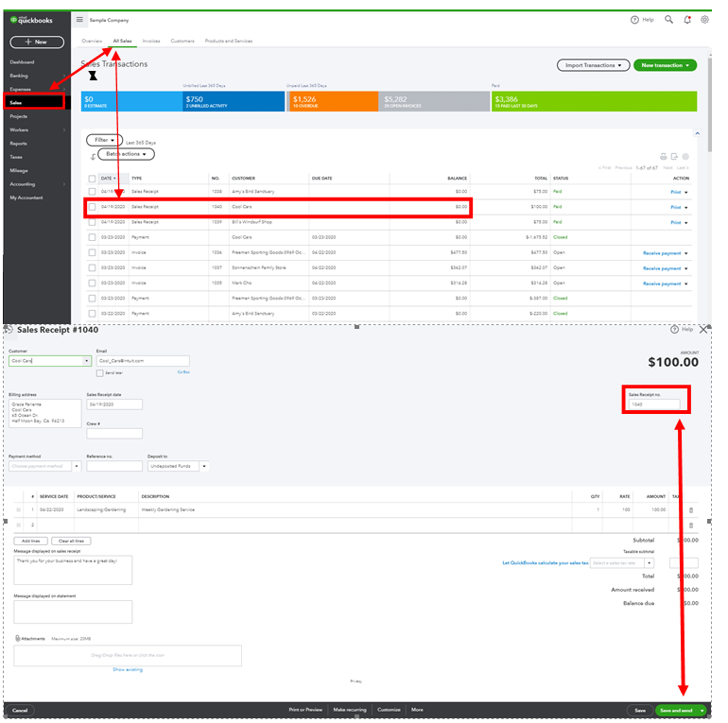Viewport: 728px width, 723px height.
Task: Tick checkbox for Amy's Bird Sanctuary sales receipt 1038
Action: point(92,192)
